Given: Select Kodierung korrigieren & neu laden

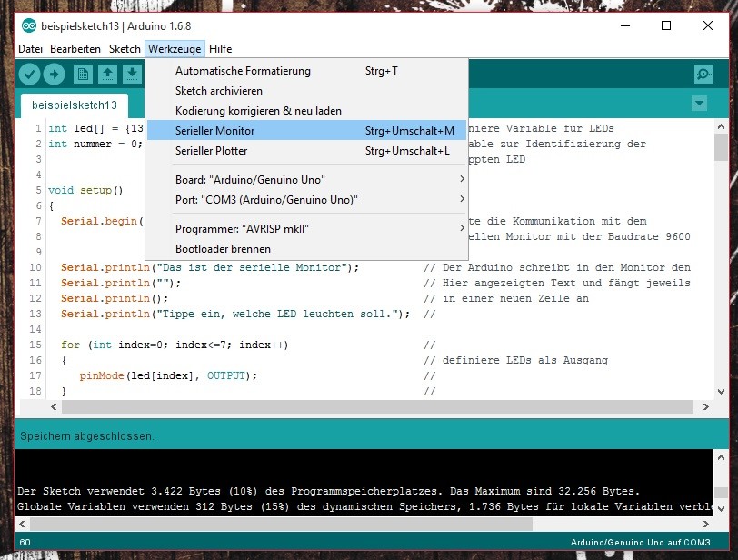Looking at the screenshot, I should click(x=306, y=111).
